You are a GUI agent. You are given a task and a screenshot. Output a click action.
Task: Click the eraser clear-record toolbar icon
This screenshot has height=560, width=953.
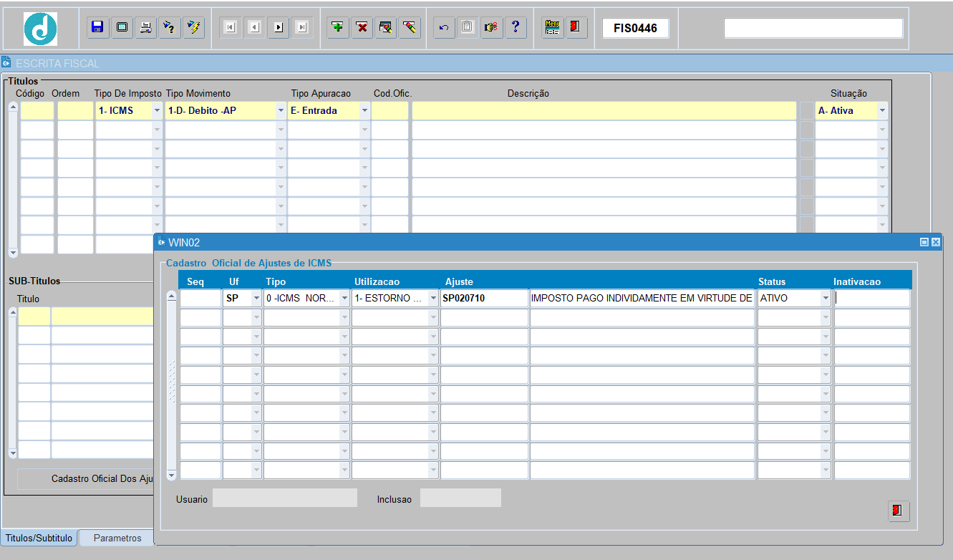[x=410, y=28]
